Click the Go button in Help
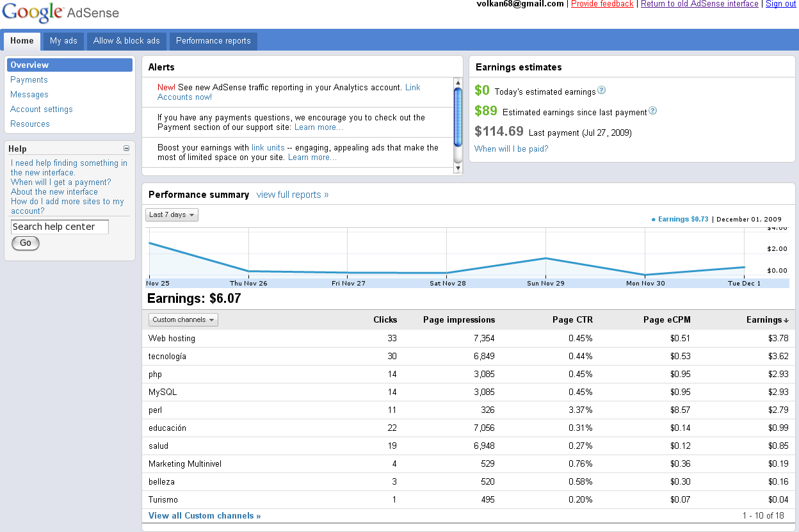799x532 pixels. [x=26, y=243]
